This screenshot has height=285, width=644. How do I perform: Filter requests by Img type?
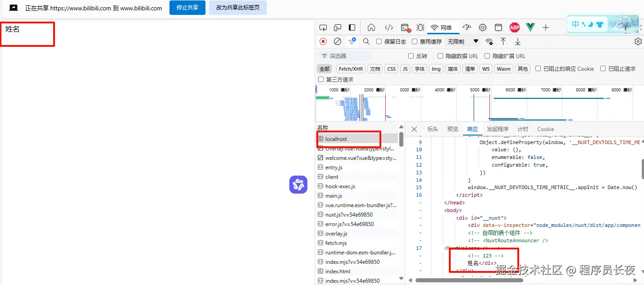coord(436,69)
